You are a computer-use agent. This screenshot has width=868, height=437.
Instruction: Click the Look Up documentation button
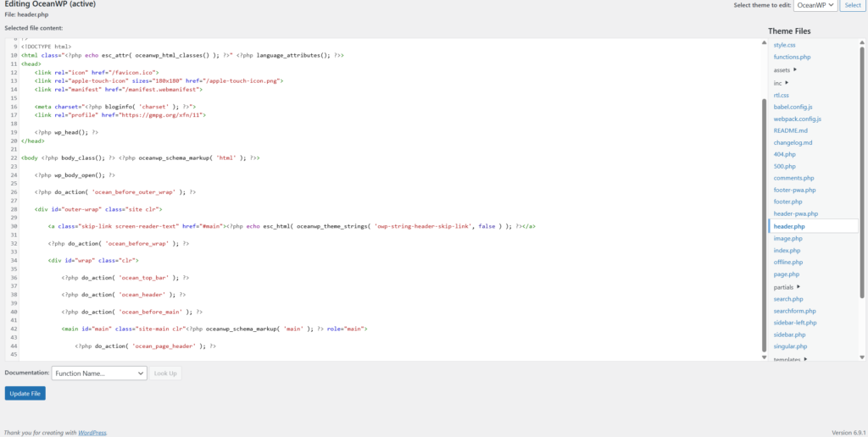pyautogui.click(x=166, y=373)
